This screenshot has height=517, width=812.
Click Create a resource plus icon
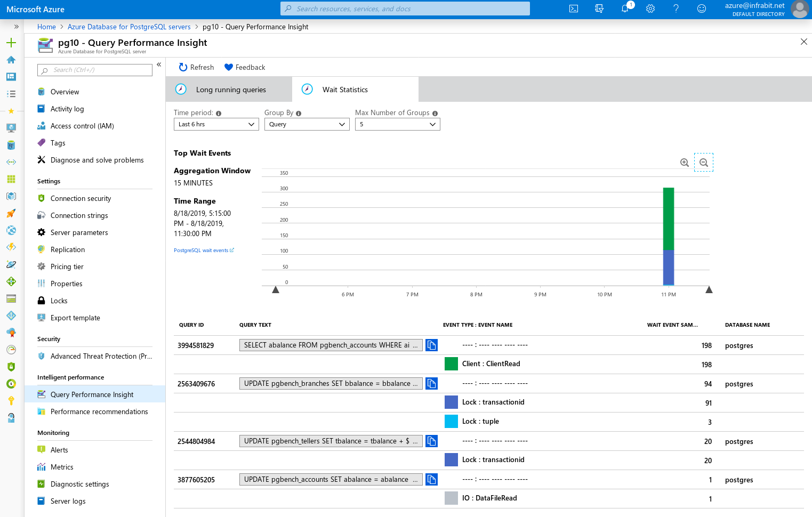coord(11,43)
